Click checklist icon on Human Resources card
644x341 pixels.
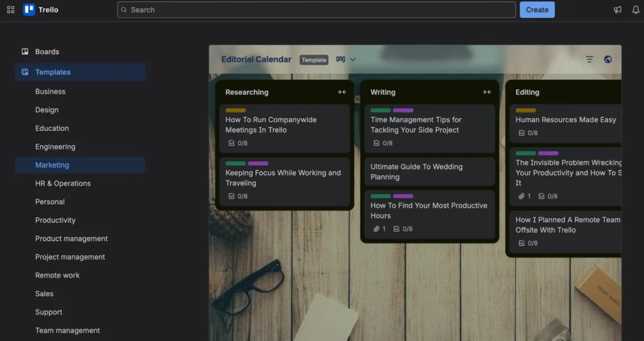click(x=521, y=133)
